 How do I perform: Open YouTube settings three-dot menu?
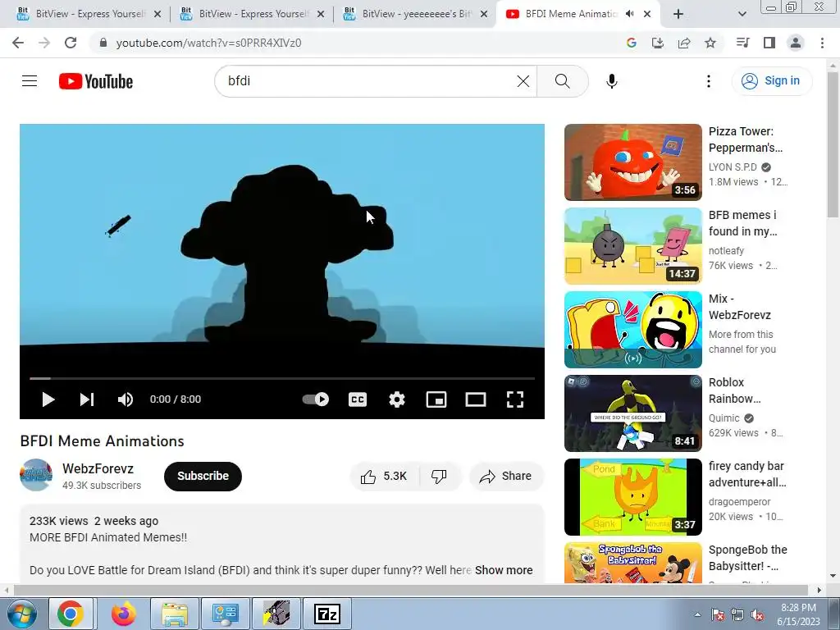point(708,81)
